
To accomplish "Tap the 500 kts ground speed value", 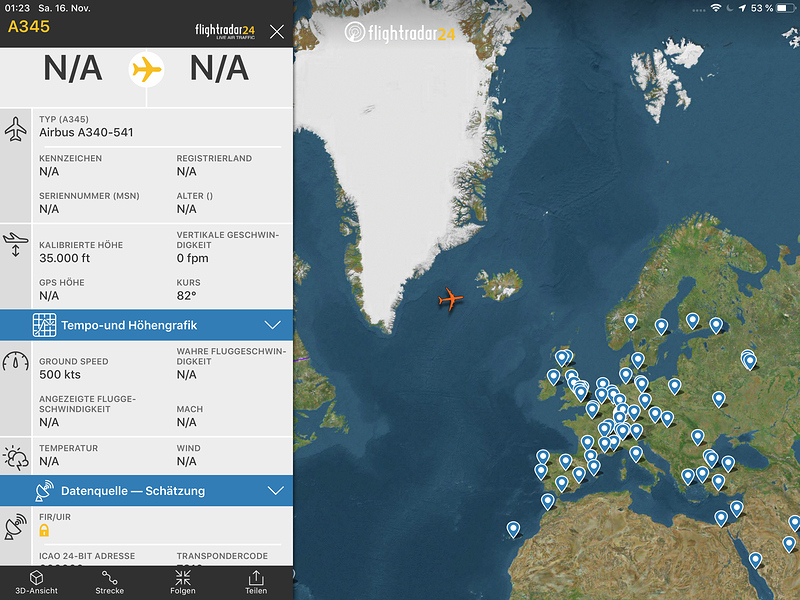I will 60,374.
